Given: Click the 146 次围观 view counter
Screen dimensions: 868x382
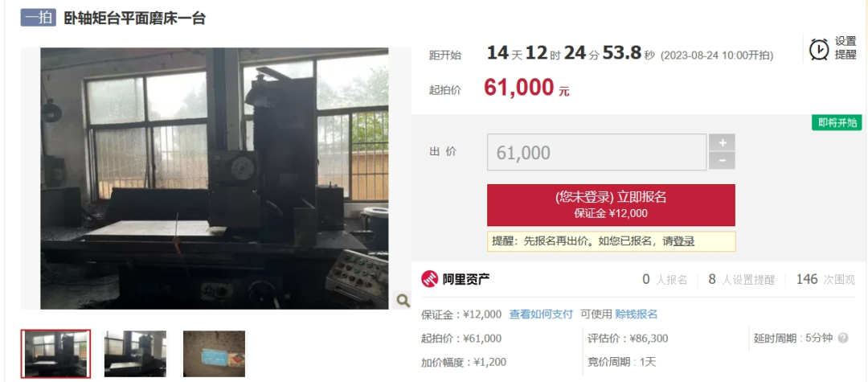Looking at the screenshot, I should pyautogui.click(x=825, y=280).
